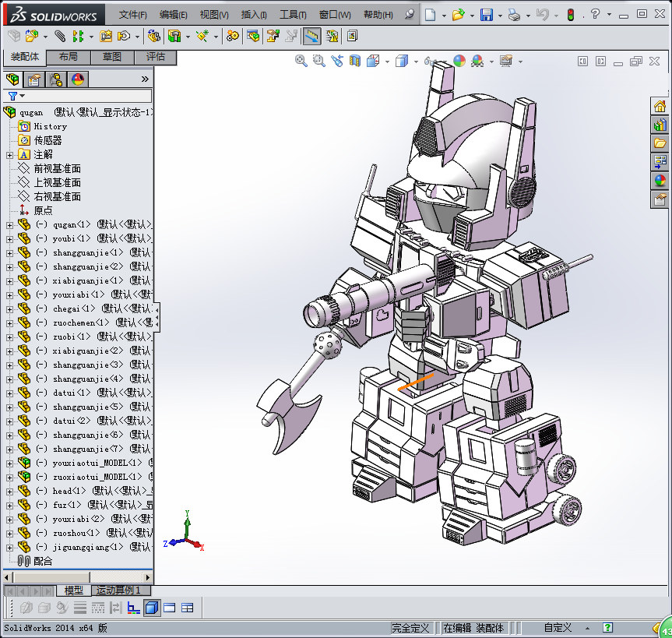Click the Assembly Features icon
The height and width of the screenshot is (638, 672).
[174, 36]
